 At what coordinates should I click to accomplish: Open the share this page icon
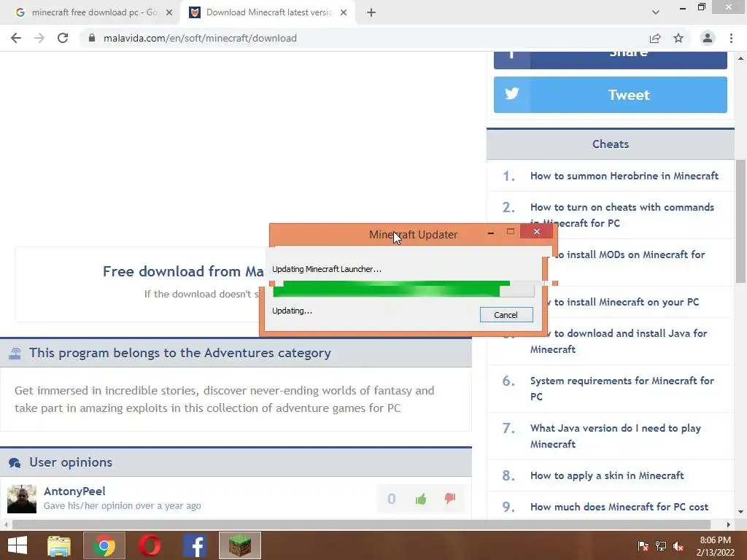click(x=655, y=38)
